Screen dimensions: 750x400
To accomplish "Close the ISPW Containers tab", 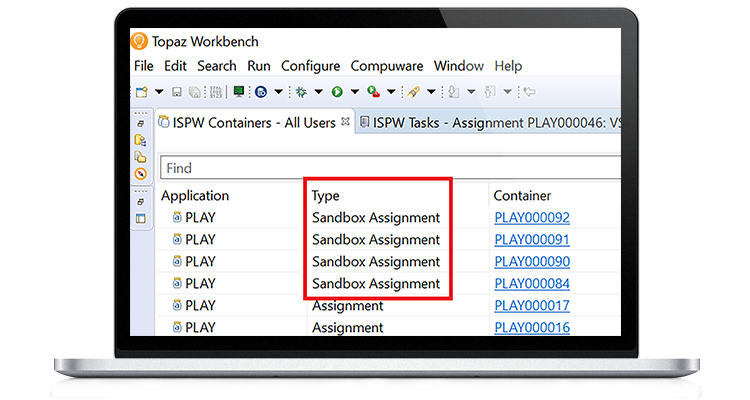I will click(345, 122).
